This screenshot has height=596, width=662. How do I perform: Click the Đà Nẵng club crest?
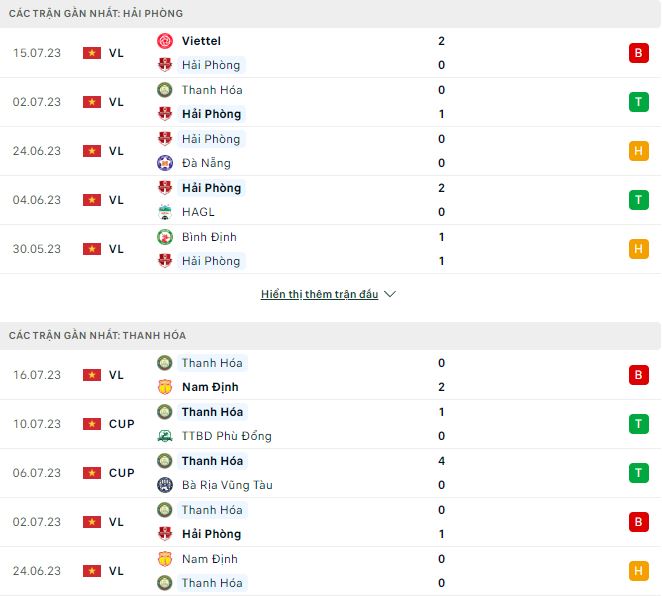pos(165,163)
